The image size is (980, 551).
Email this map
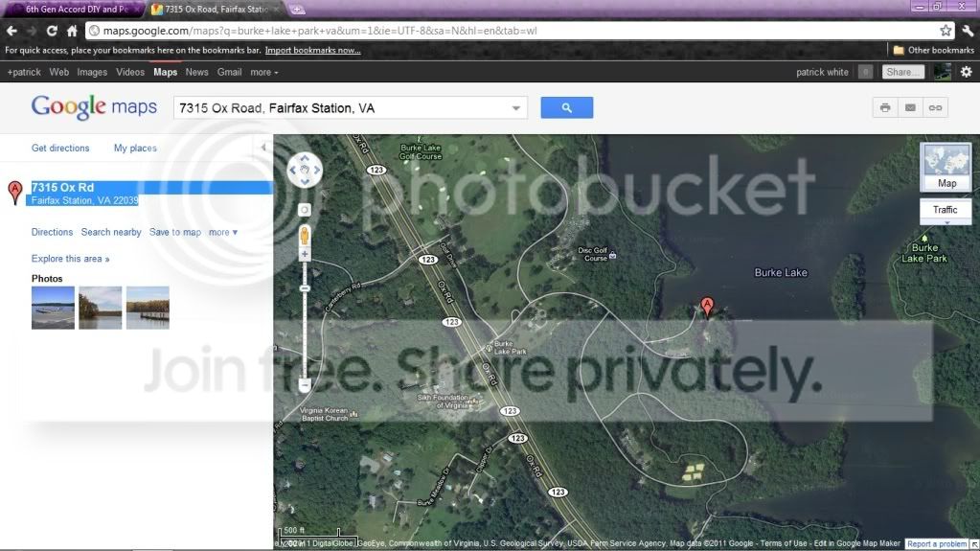click(x=910, y=107)
